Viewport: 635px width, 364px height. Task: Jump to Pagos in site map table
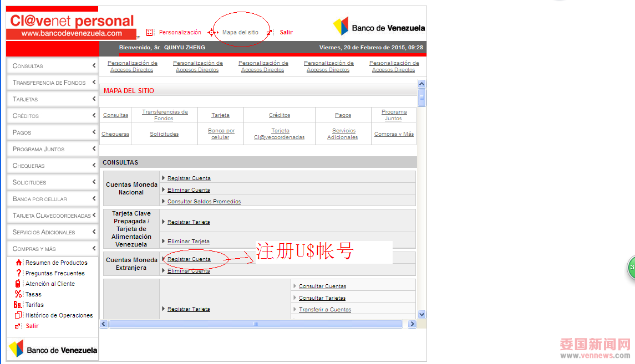tap(343, 115)
